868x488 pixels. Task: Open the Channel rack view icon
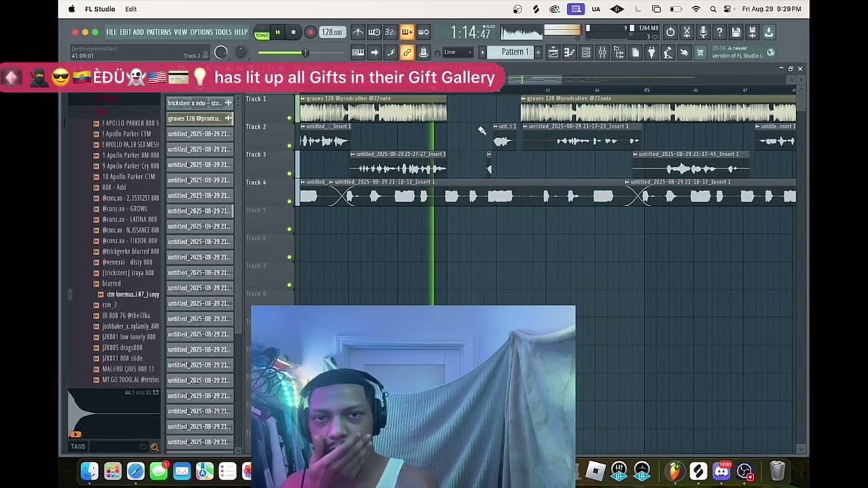point(586,52)
